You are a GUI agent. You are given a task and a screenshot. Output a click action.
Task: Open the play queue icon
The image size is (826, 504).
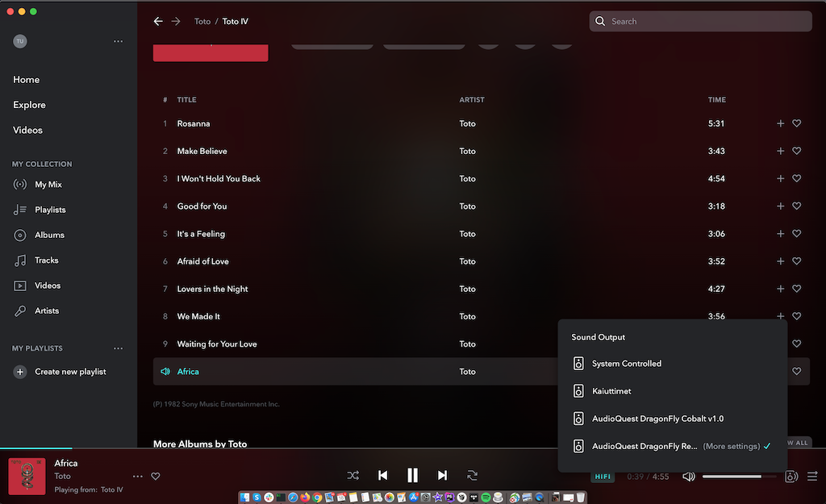(812, 476)
